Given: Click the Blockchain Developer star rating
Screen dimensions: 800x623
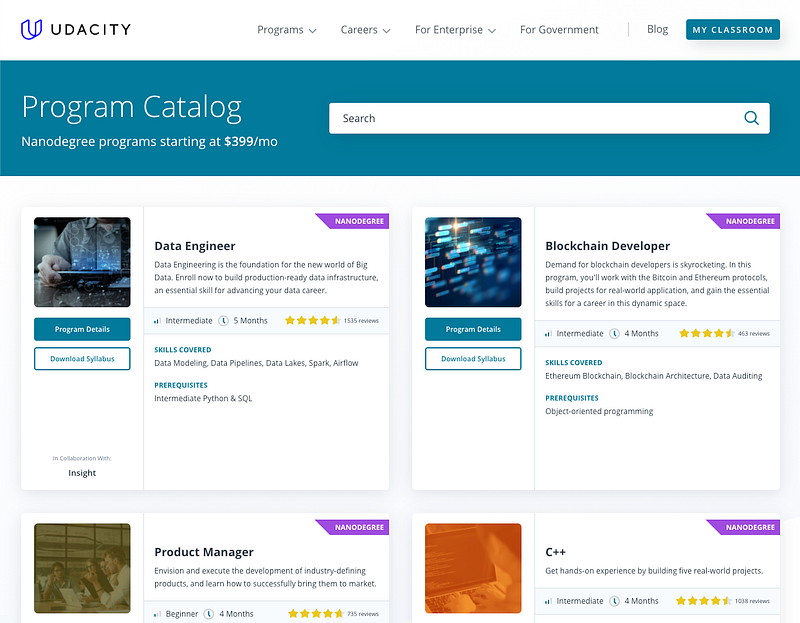Looking at the screenshot, I should coord(707,333).
